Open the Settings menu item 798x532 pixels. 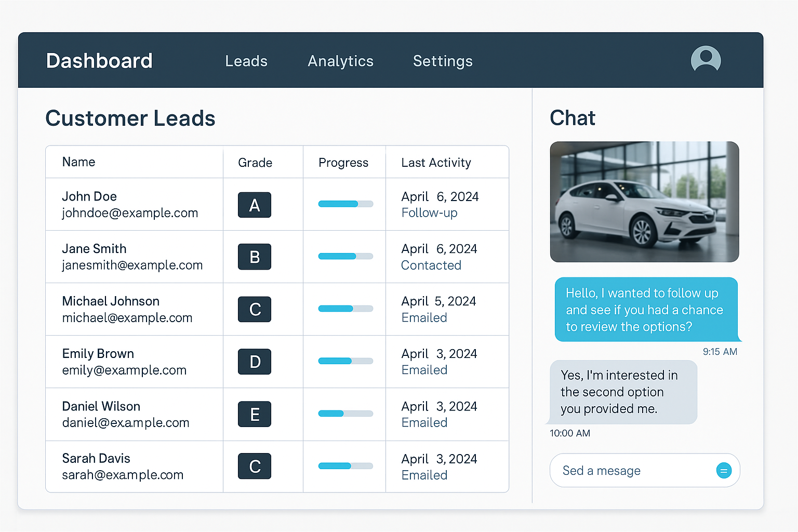(x=443, y=61)
